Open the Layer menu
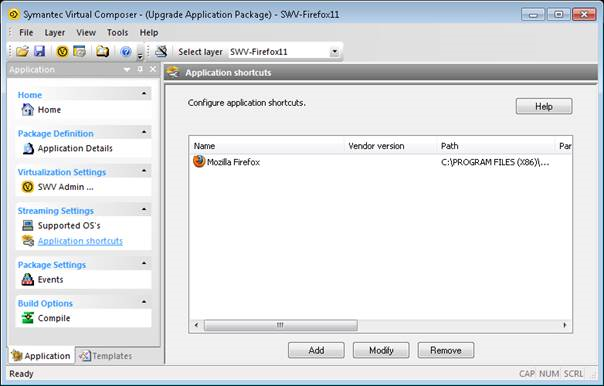Screen dimensions: 604x386 point(55,33)
